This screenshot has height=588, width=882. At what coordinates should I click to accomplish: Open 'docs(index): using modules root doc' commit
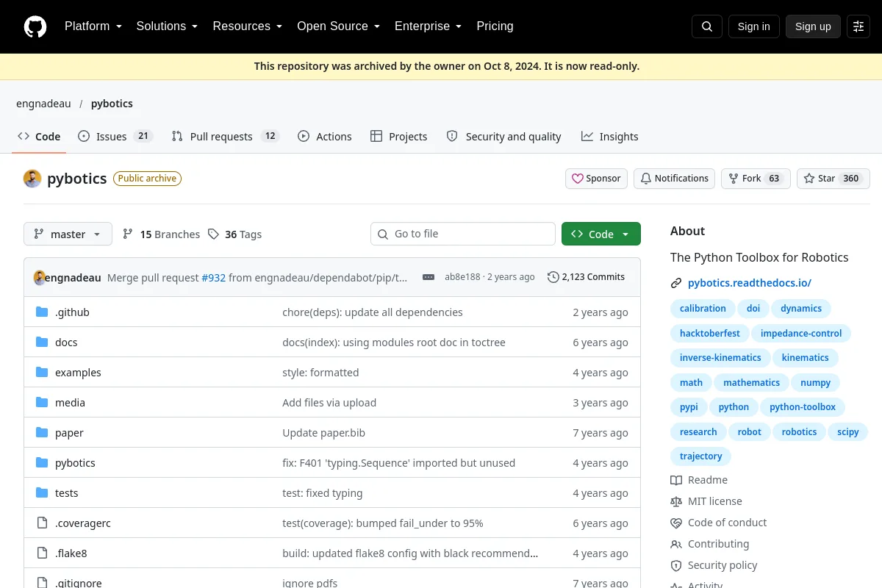pos(394,343)
